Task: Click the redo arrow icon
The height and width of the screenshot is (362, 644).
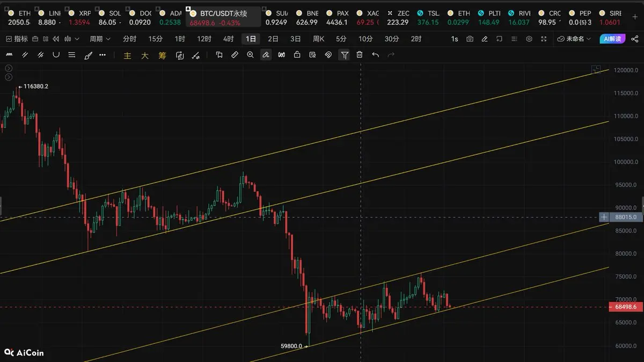Action: click(x=391, y=55)
